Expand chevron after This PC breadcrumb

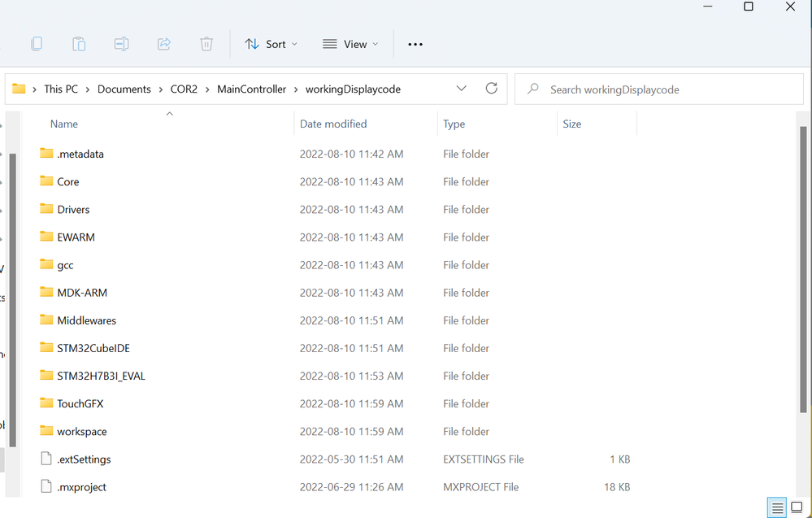[x=88, y=89]
